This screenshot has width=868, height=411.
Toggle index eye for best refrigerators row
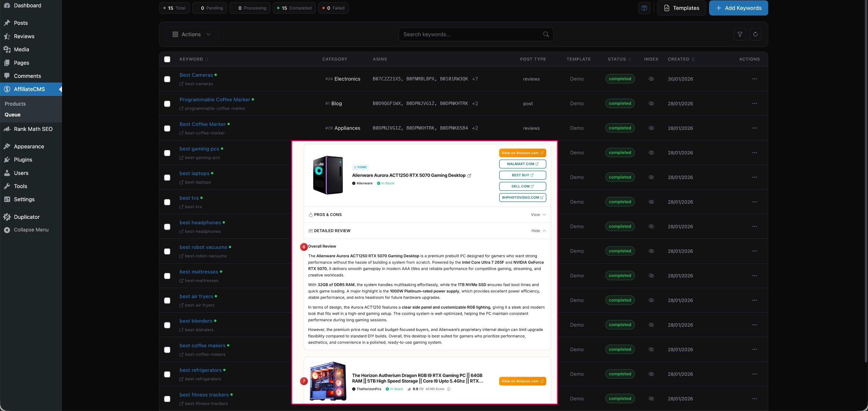[651, 374]
